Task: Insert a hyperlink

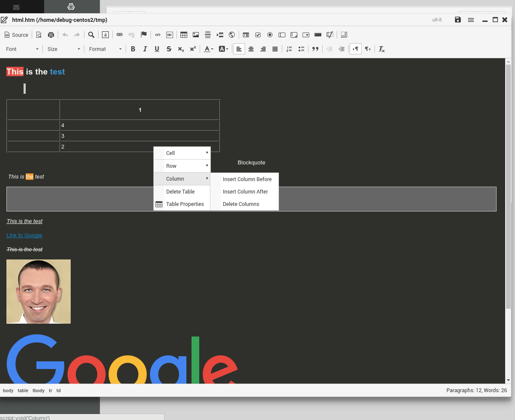Action: [x=120, y=35]
